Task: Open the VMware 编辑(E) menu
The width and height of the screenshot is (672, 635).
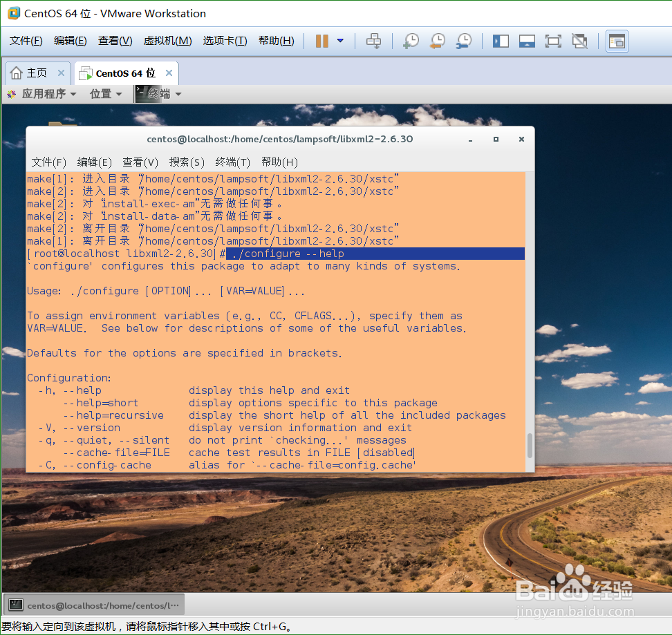Action: click(x=71, y=41)
